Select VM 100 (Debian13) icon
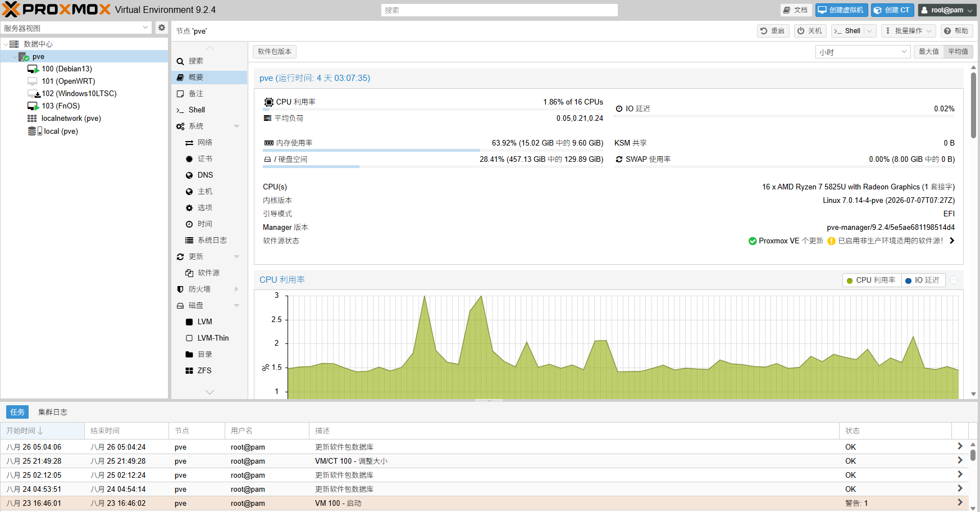This screenshot has height=512, width=980. pyautogui.click(x=33, y=69)
